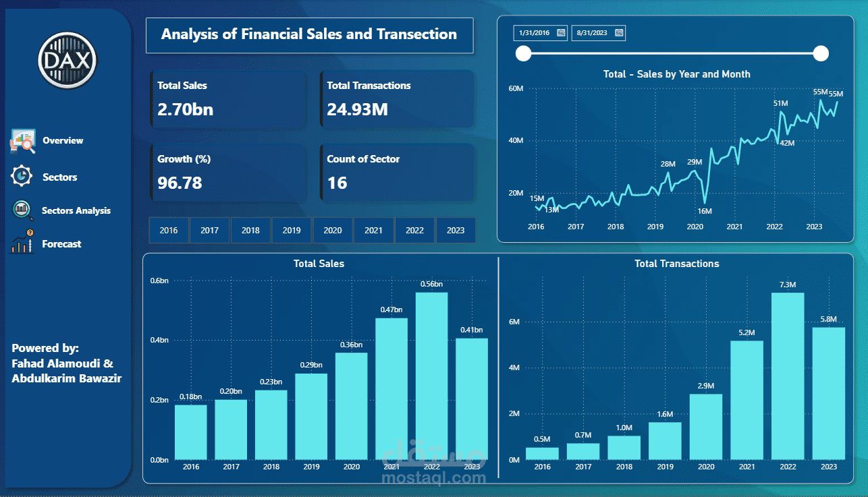The image size is (868, 497).
Task: Select the Total Transactions KPI card
Action: coord(397,98)
